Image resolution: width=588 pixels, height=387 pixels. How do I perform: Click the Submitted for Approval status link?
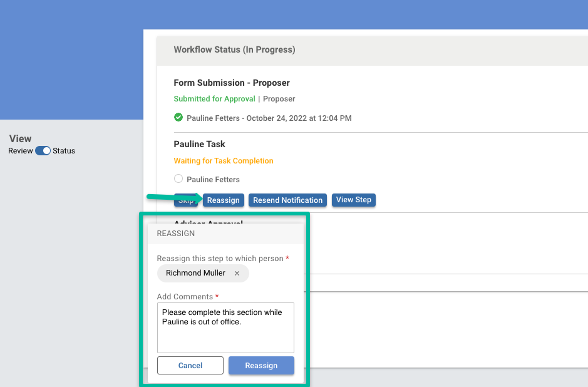click(x=214, y=98)
